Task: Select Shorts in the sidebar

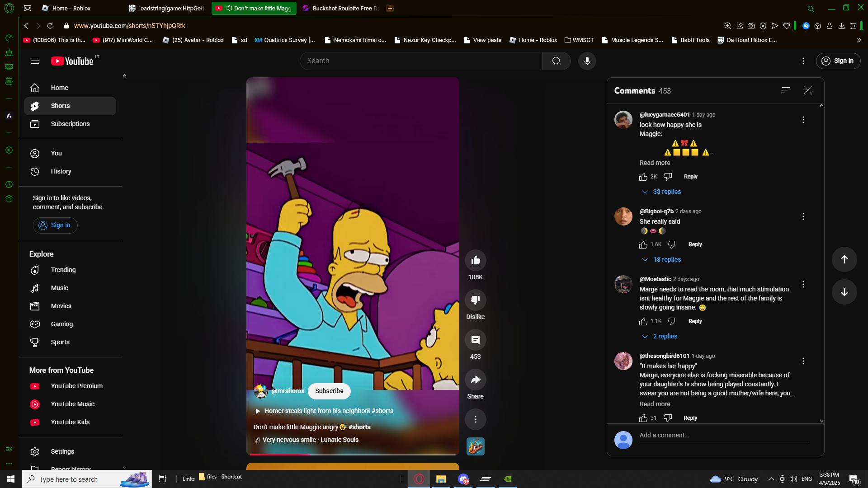Action: [70, 106]
